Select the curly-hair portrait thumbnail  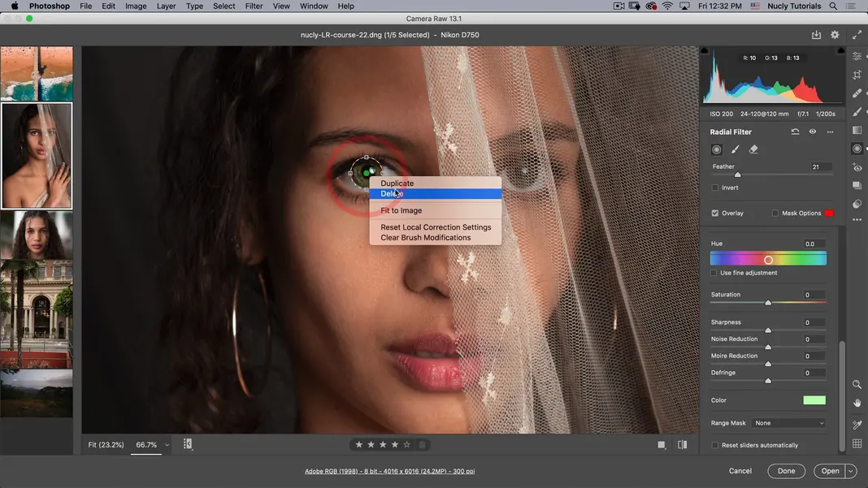37,235
